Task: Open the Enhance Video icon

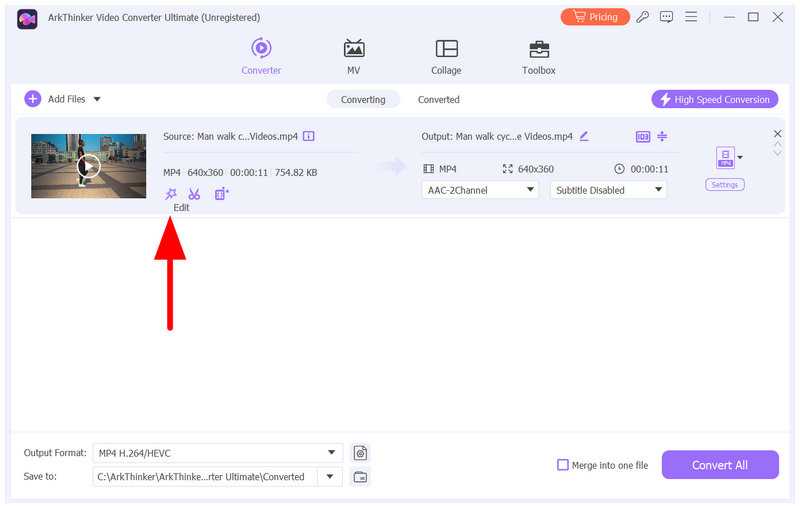Action: pyautogui.click(x=221, y=194)
